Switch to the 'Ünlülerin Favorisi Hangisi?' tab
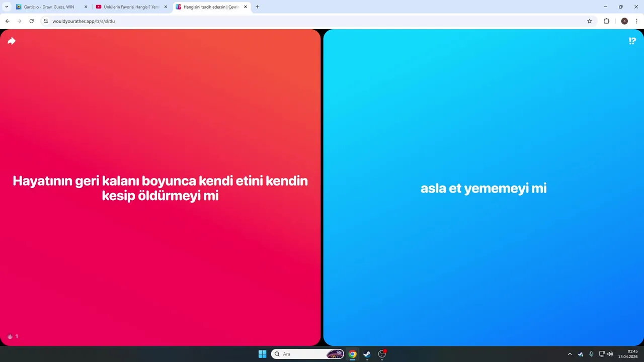 point(131,7)
